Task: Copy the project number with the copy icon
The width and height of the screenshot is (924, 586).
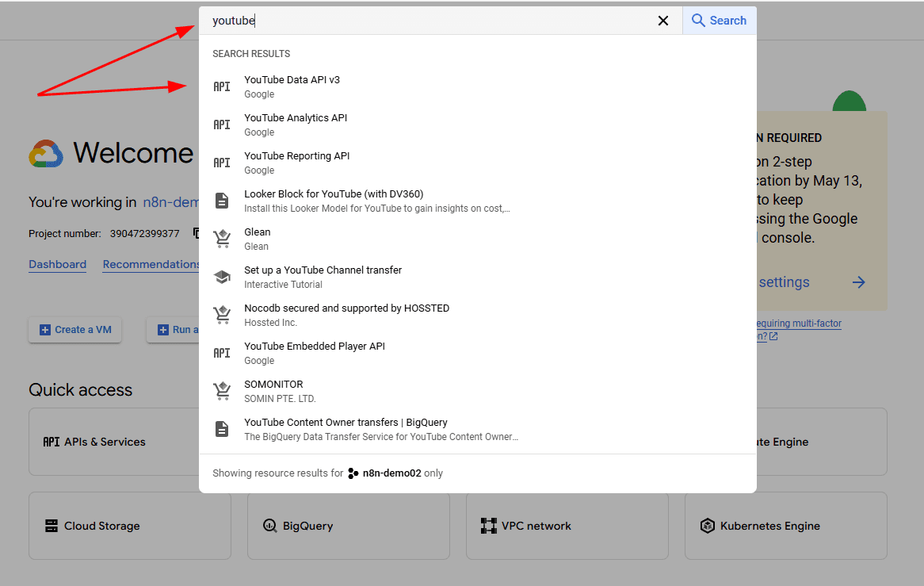Action: click(x=197, y=233)
